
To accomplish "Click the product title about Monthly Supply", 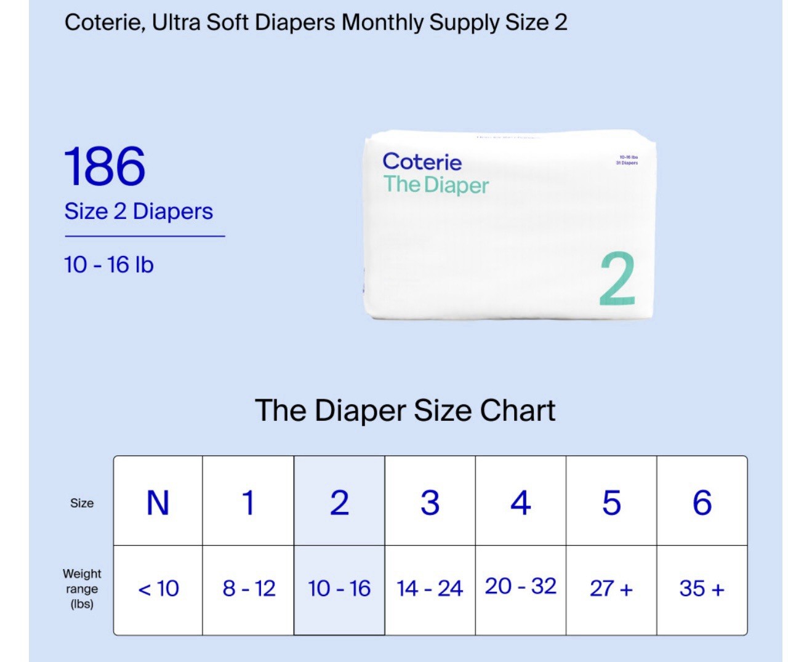I will (x=316, y=23).
